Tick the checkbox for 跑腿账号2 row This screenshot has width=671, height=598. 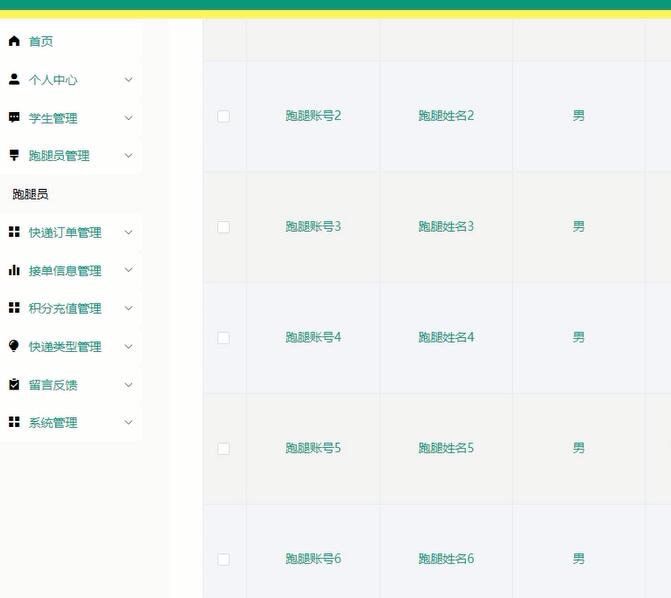pyautogui.click(x=223, y=116)
